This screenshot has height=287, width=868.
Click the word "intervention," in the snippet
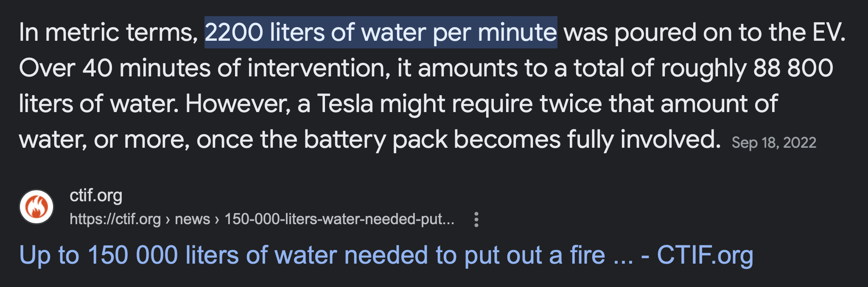click(319, 68)
